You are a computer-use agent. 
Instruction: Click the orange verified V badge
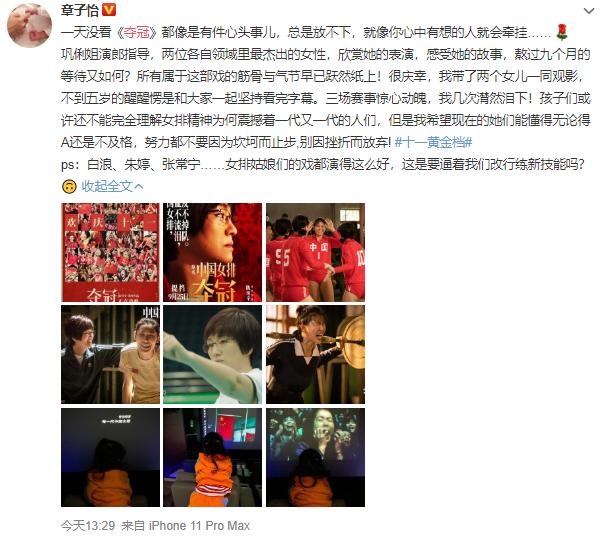tap(109, 10)
